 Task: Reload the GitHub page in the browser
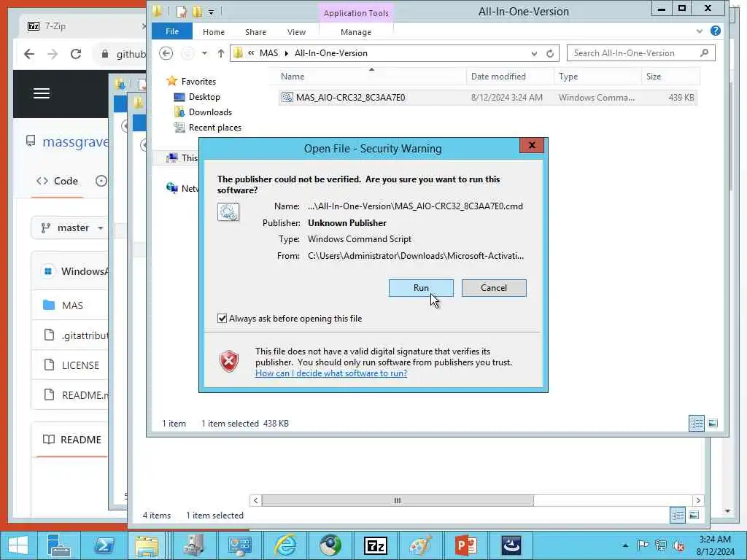click(x=76, y=54)
